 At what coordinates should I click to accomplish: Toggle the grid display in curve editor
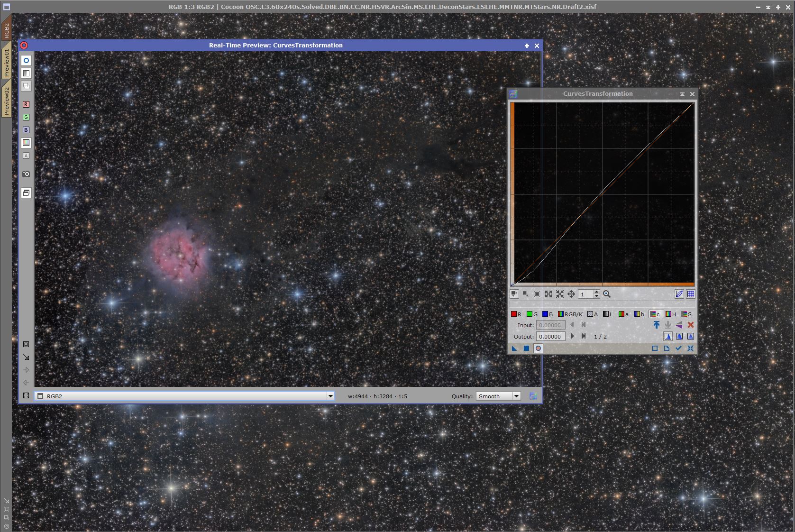[x=691, y=294]
